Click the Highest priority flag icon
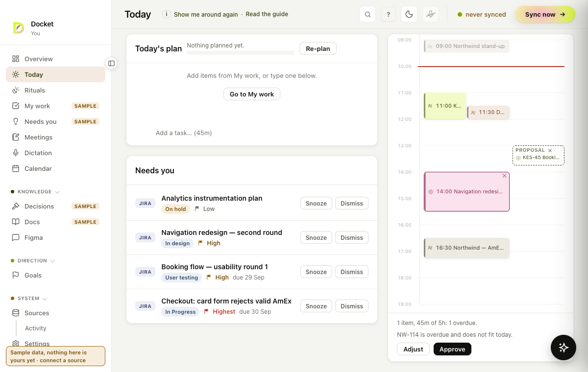 (x=206, y=311)
